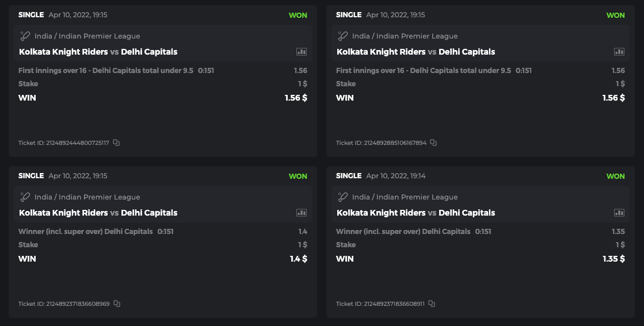Screen dimensions: 644x326
Task: Copy ticket ID ending in 608911
Action: (x=432, y=304)
